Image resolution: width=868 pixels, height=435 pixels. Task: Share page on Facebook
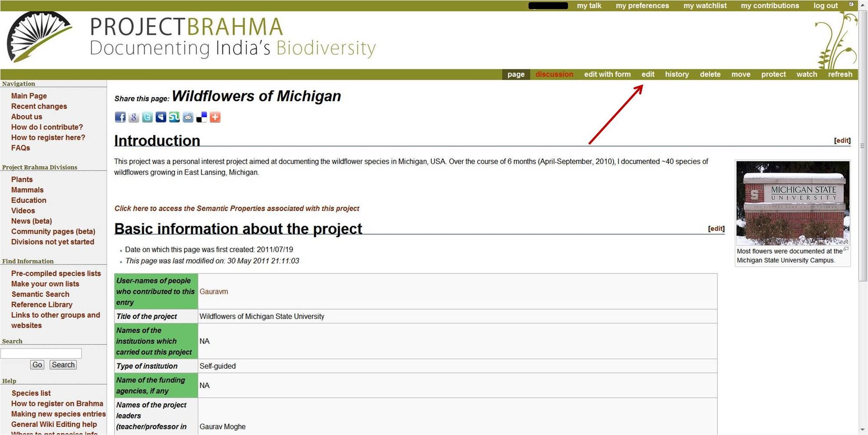120,117
